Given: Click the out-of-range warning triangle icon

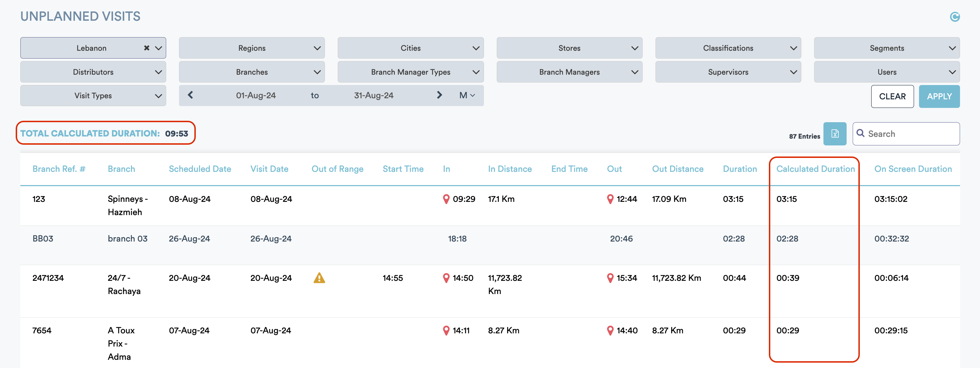Looking at the screenshot, I should pyautogui.click(x=319, y=278).
